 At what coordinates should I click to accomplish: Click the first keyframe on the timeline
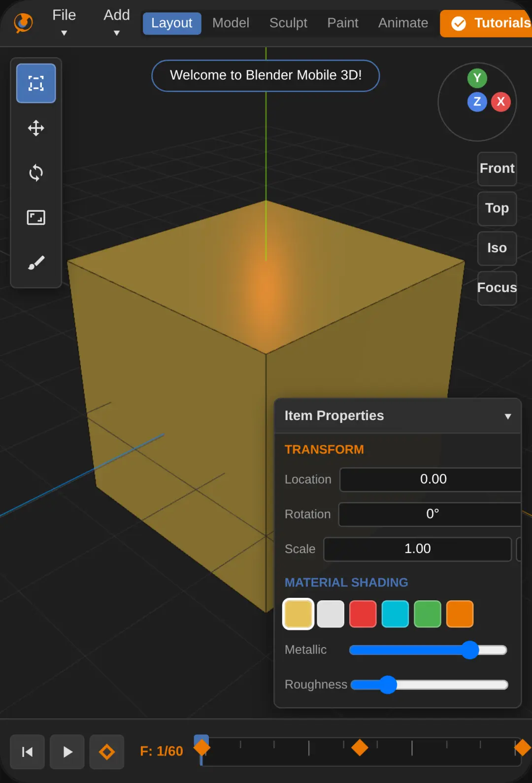(x=202, y=748)
